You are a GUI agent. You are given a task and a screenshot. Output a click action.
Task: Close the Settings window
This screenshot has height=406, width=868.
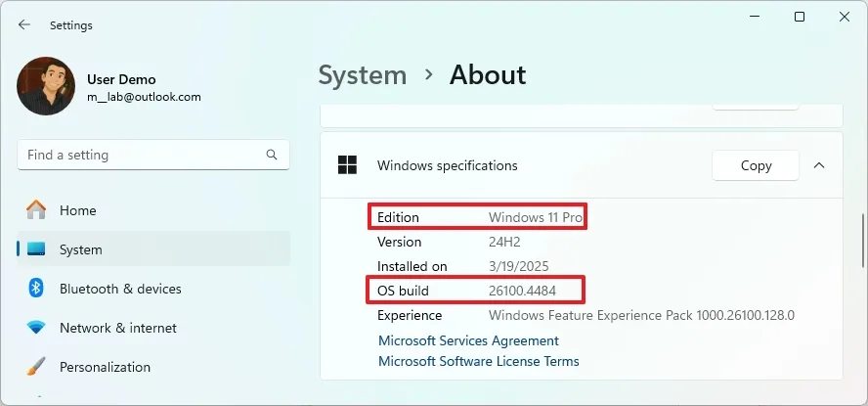tap(845, 18)
